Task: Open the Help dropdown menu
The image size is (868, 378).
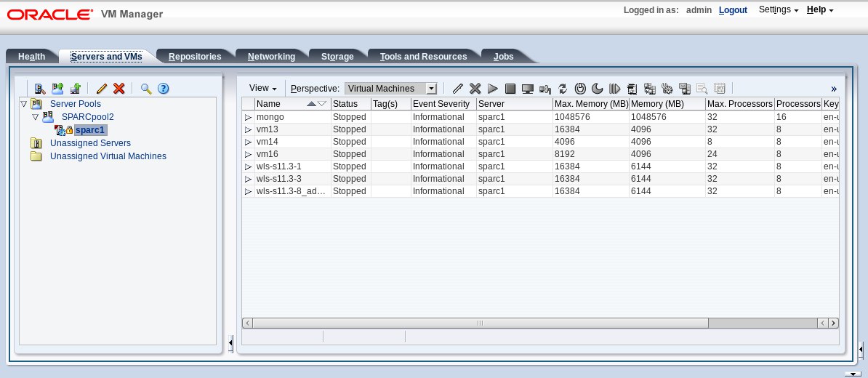Action: 820,9
